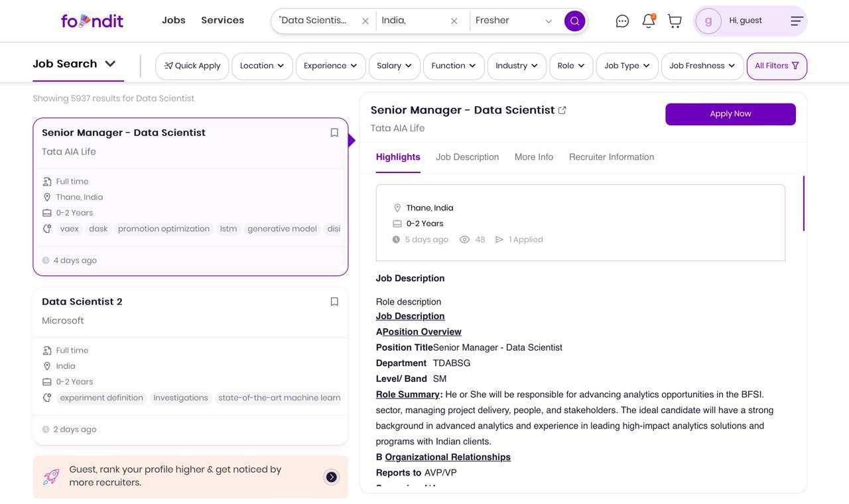This screenshot has height=504, width=849.
Task: Expand the Job Freshness filter dropdown
Action: (x=702, y=66)
